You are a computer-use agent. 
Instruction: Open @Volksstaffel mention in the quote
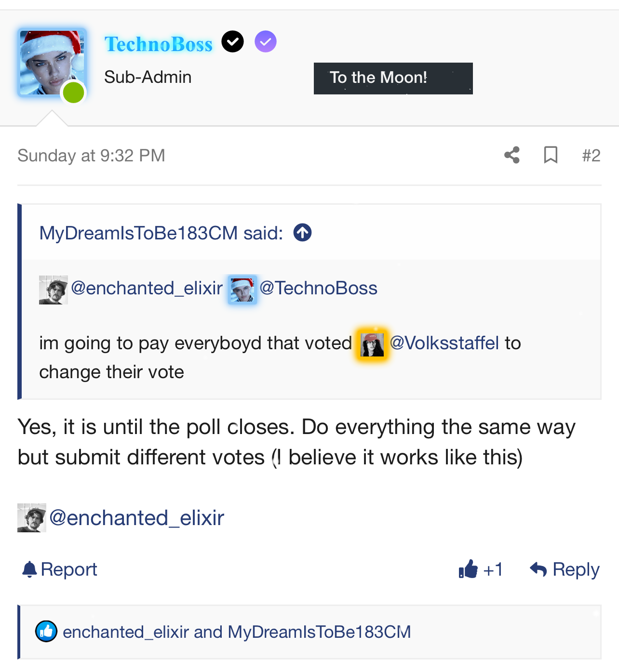tap(444, 343)
